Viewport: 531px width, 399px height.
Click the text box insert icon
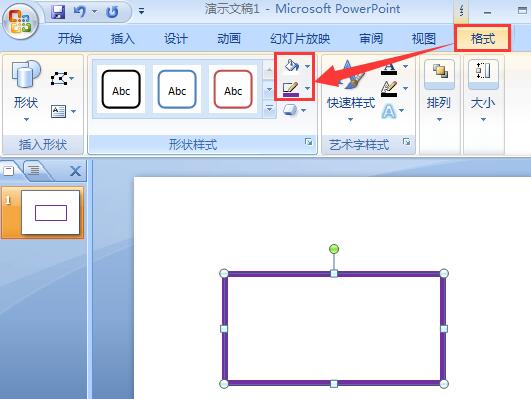click(x=58, y=111)
